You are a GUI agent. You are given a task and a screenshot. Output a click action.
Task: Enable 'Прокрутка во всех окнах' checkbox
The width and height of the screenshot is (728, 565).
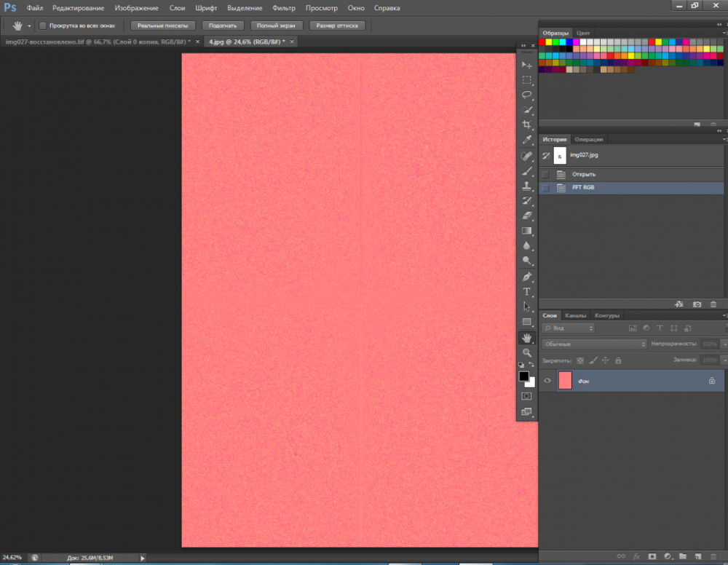(x=42, y=25)
